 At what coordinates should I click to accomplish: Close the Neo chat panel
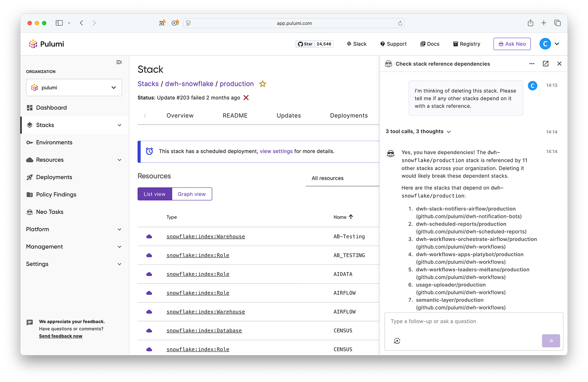click(x=559, y=64)
